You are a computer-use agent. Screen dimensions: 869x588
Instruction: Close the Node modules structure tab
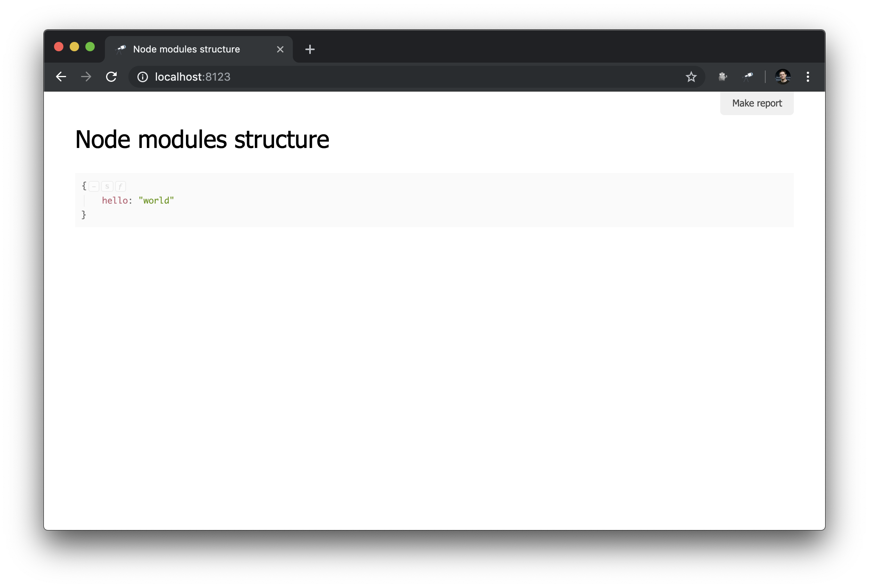coord(280,49)
